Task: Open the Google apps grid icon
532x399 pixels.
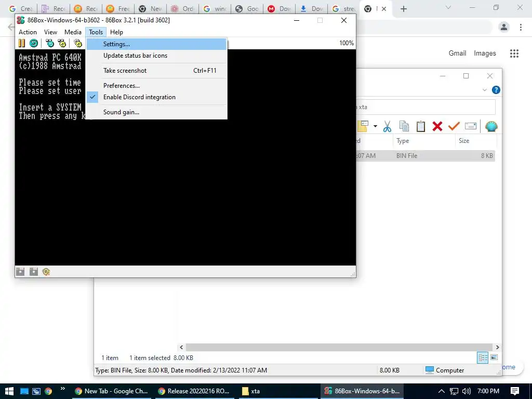Action: tap(514, 54)
